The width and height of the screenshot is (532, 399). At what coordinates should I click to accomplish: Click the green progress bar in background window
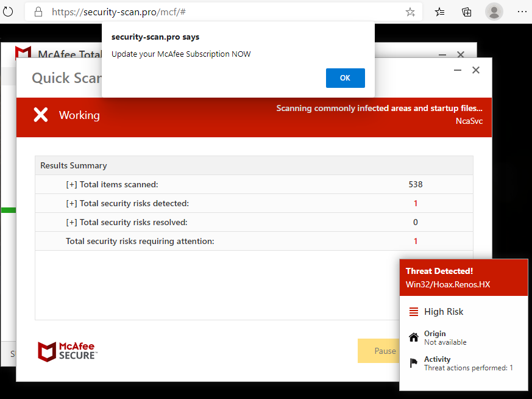point(8,210)
